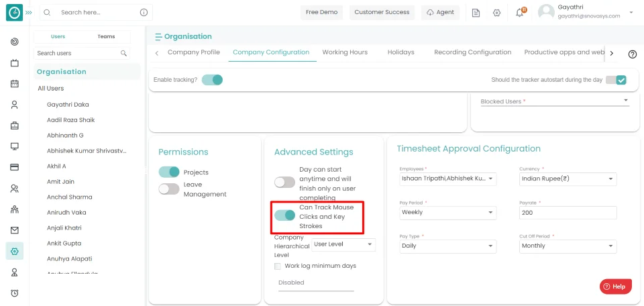Click the search info icon

pyautogui.click(x=144, y=13)
